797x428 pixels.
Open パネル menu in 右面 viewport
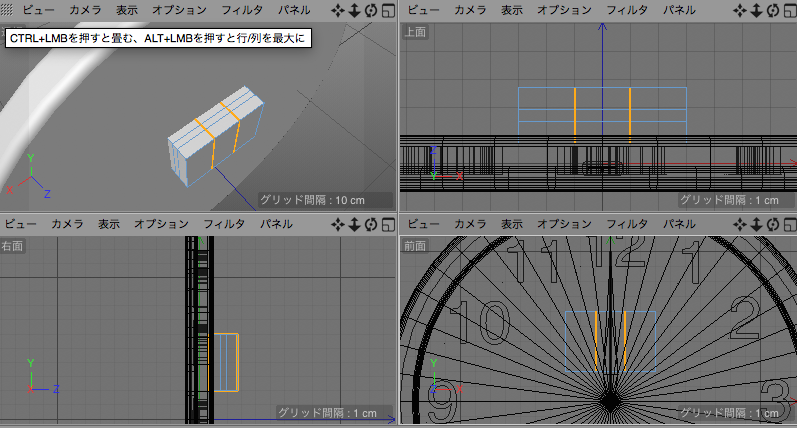[x=276, y=224]
